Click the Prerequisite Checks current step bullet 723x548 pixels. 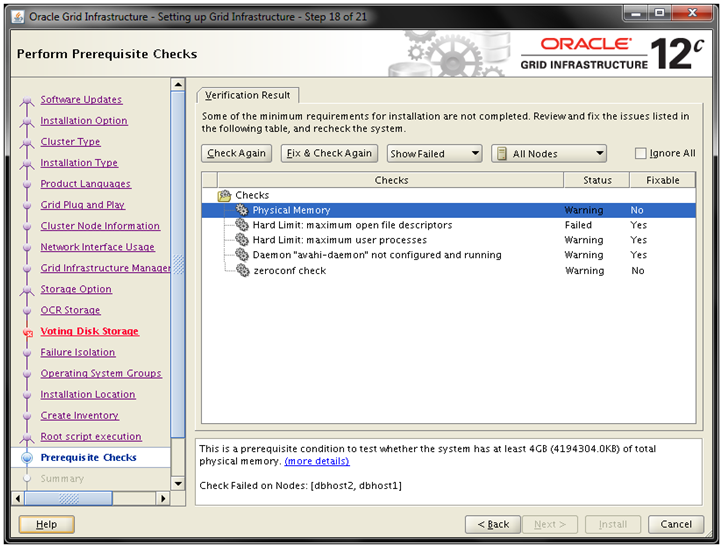click(x=27, y=458)
